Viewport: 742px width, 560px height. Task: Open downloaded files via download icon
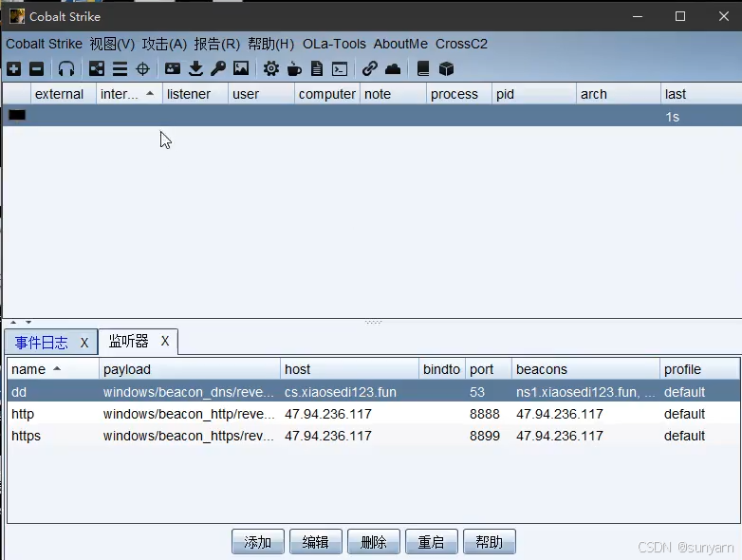pos(195,69)
